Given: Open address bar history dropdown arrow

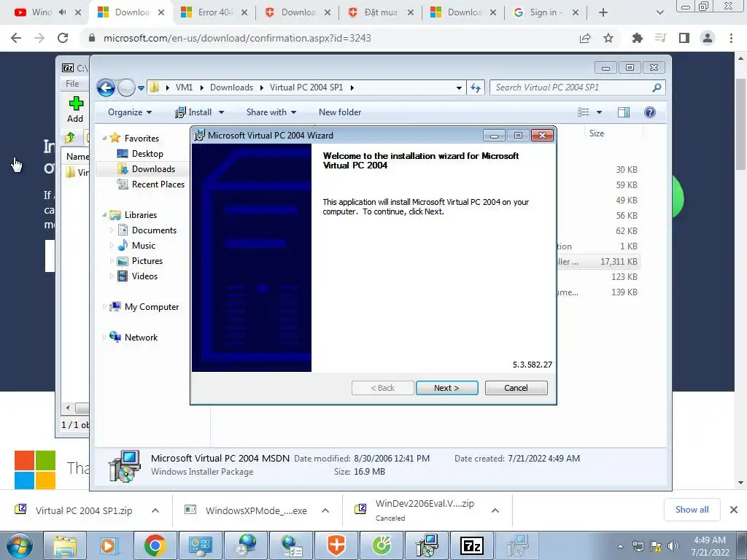Looking at the screenshot, I should (x=459, y=88).
